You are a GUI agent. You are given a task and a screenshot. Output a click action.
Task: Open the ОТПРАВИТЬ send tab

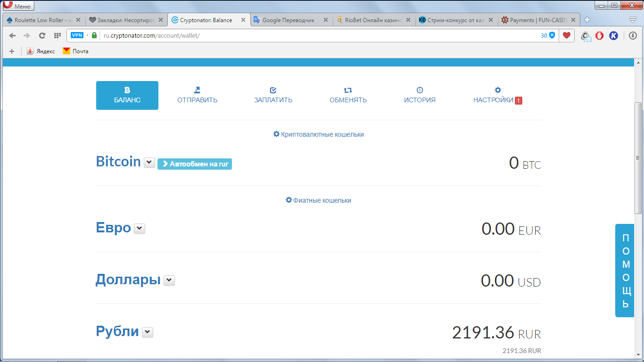197,95
